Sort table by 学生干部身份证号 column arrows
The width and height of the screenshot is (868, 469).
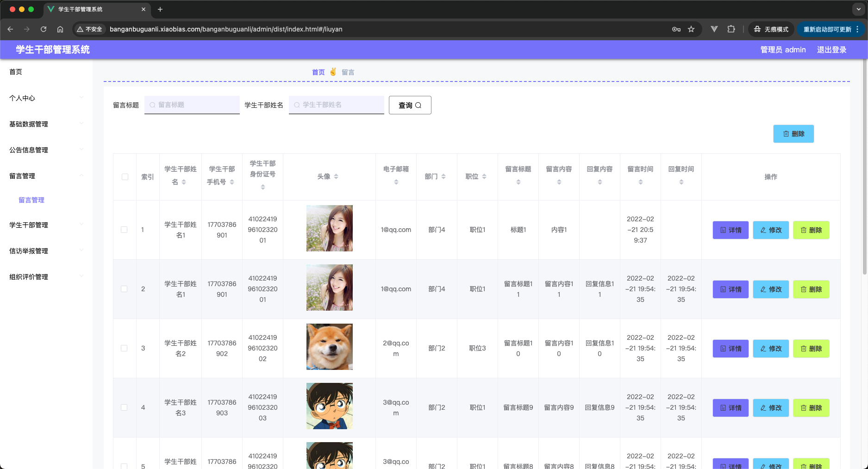[263, 187]
